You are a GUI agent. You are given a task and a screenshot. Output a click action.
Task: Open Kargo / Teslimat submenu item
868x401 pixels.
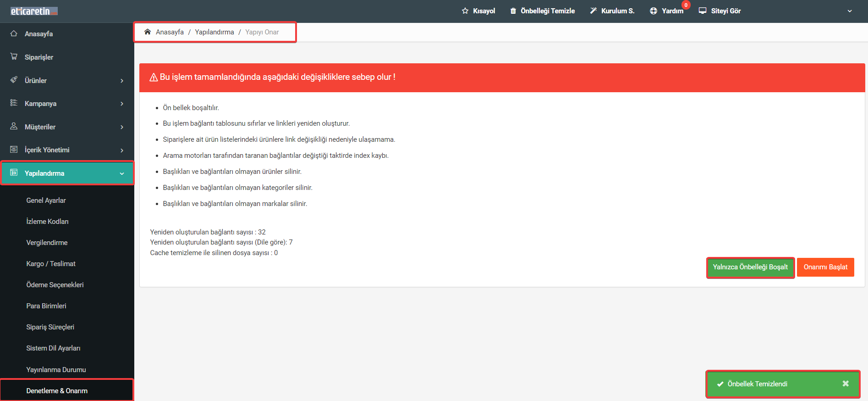tap(51, 264)
